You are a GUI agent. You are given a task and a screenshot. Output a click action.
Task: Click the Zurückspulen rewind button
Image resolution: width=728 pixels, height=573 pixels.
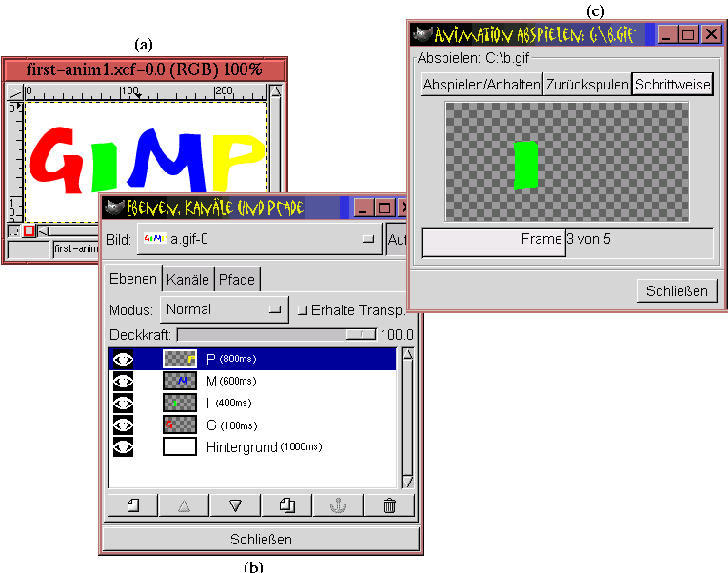[587, 85]
